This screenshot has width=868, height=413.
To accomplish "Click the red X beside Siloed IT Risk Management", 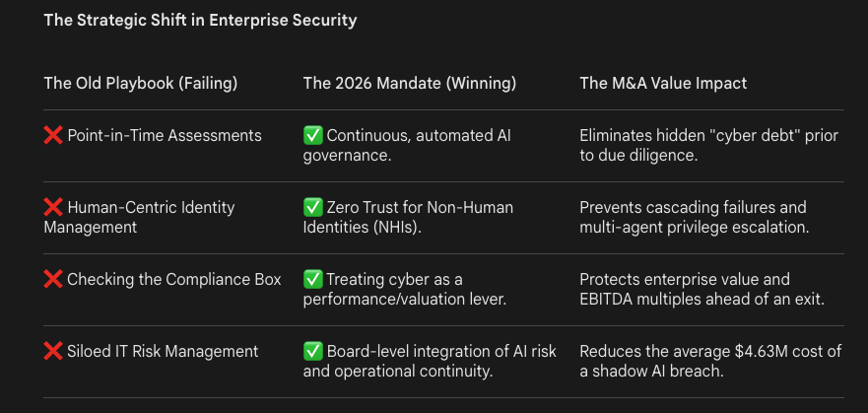I will pos(53,352).
